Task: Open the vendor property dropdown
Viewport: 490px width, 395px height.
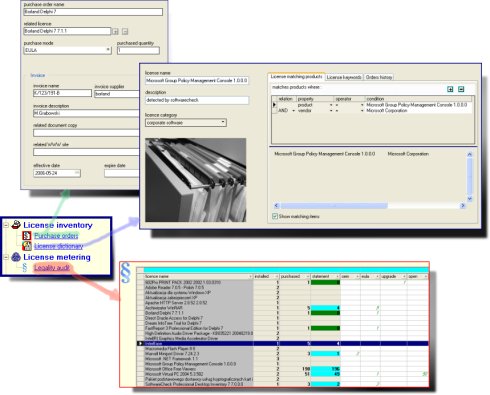Action: pos(331,110)
